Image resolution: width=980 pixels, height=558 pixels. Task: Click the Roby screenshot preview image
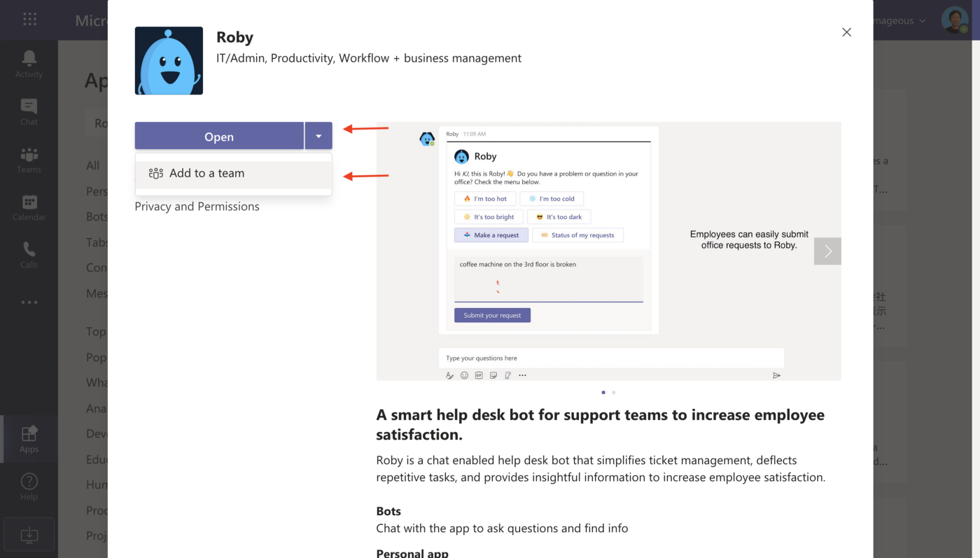click(608, 251)
